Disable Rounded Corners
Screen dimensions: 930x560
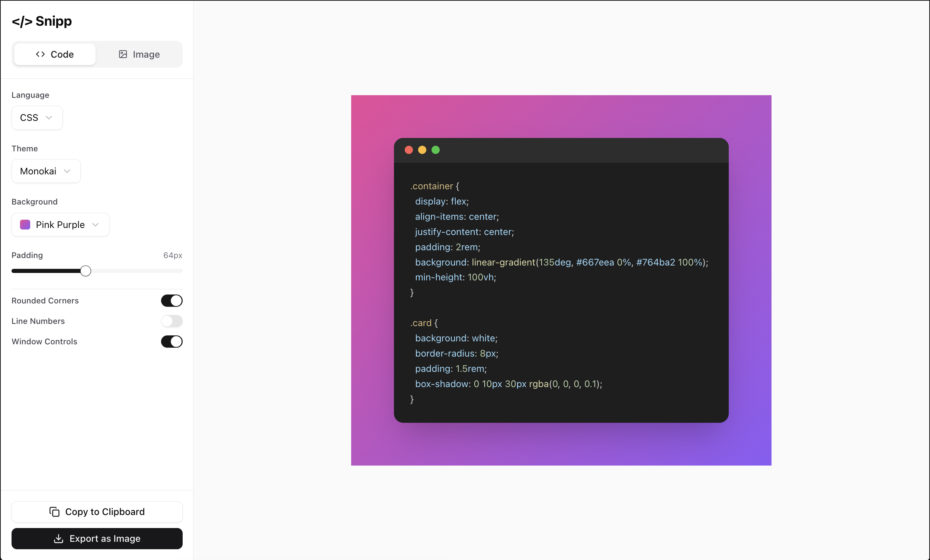click(x=172, y=300)
